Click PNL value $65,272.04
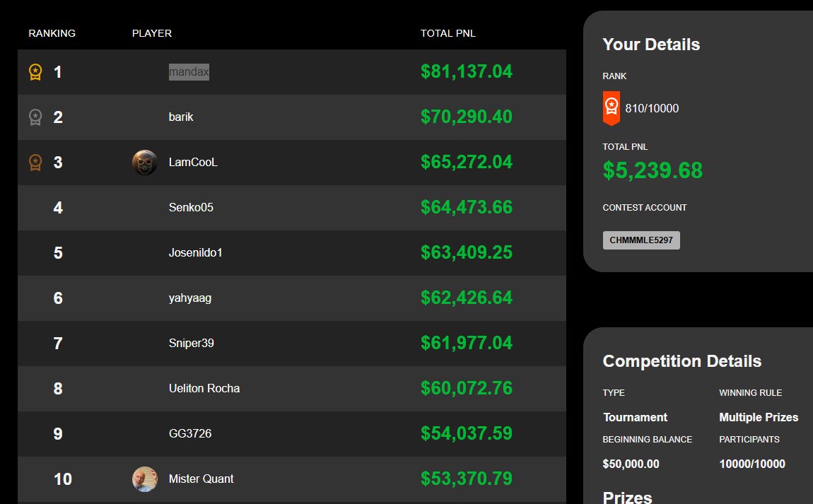This screenshot has height=504, width=813. 467,162
